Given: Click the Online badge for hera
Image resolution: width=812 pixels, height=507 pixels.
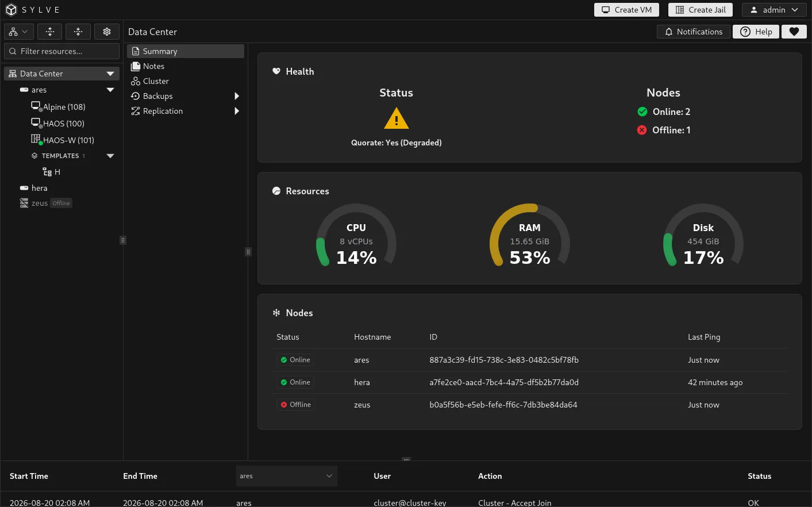Looking at the screenshot, I should [295, 382].
